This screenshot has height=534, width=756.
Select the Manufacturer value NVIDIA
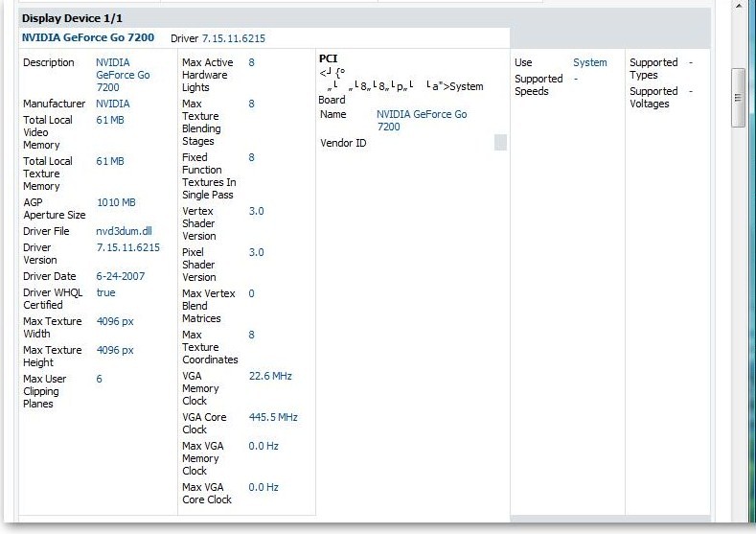click(x=113, y=104)
